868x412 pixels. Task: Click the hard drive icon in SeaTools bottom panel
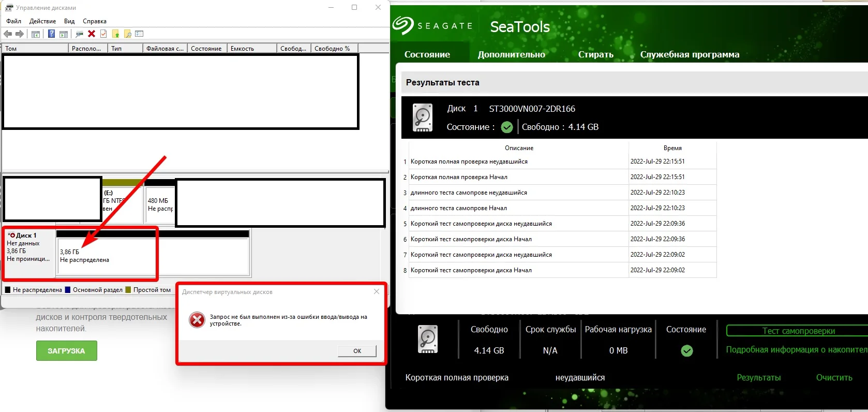coord(428,340)
